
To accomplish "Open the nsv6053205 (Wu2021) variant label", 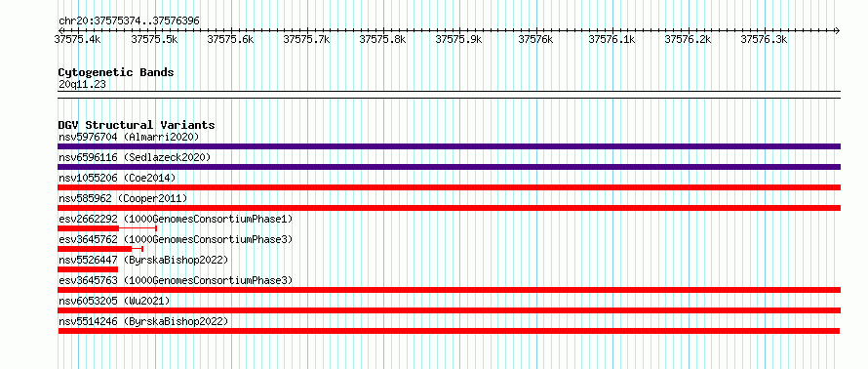I will click(x=114, y=301).
